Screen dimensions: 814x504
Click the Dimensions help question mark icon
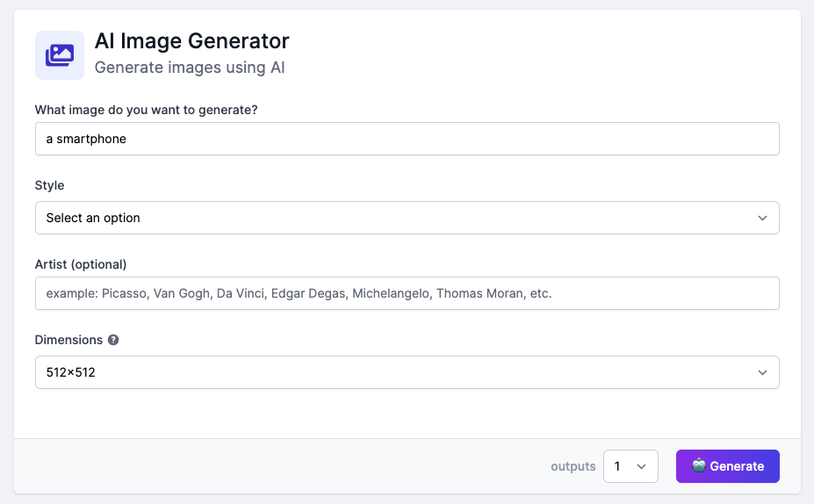point(113,340)
